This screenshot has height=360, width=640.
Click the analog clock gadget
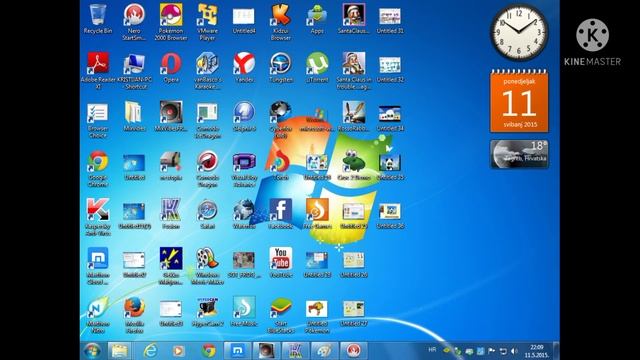(x=519, y=33)
